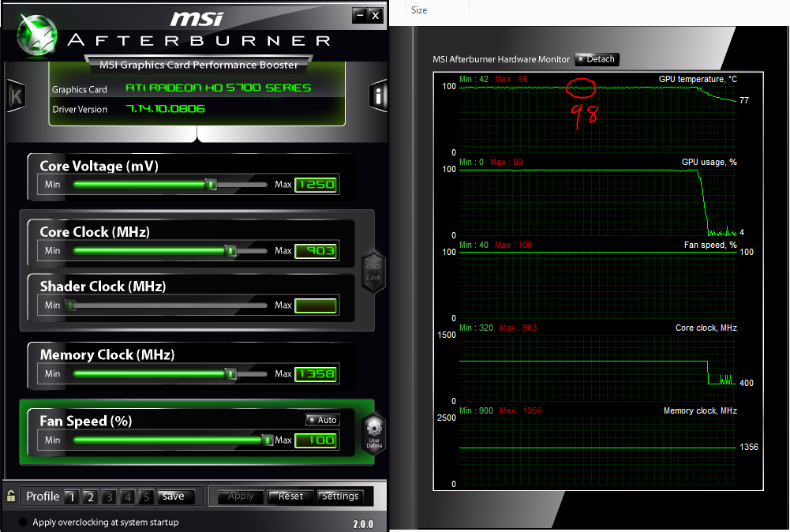
Task: Select profile slot 1
Action: (x=72, y=496)
